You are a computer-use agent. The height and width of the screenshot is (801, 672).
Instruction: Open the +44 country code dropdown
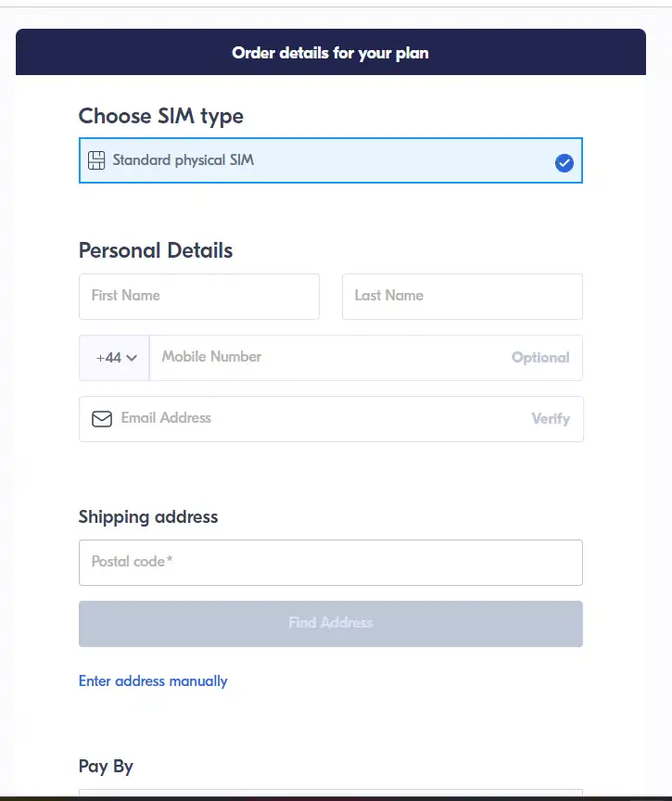pyautogui.click(x=114, y=358)
